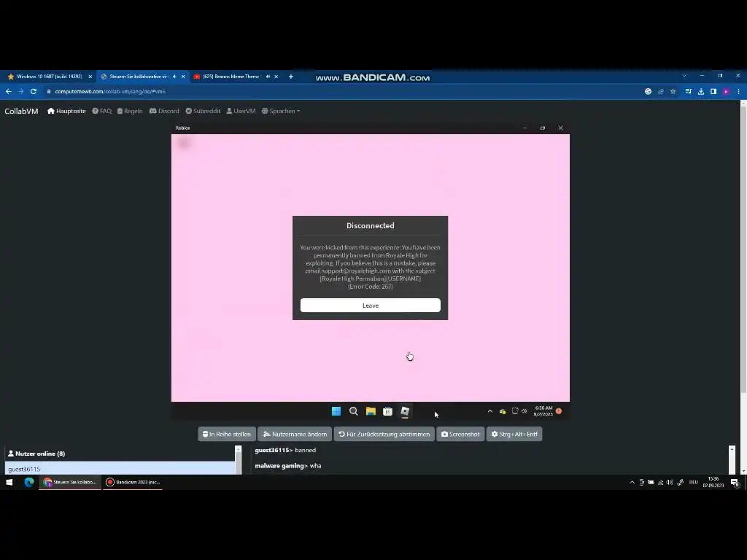Click the VM taskbar clock 6:36 AM
Image resolution: width=747 pixels, height=560 pixels.
point(543,411)
